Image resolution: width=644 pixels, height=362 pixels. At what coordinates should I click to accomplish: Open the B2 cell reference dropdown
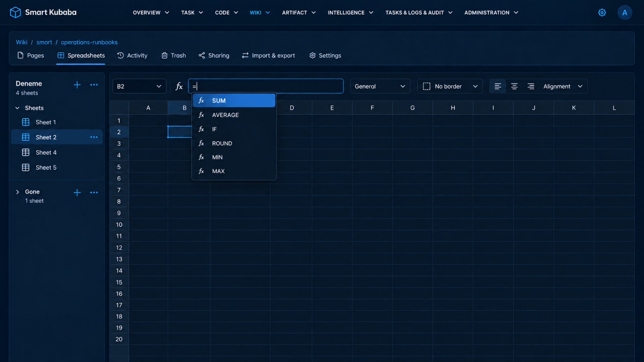click(139, 86)
